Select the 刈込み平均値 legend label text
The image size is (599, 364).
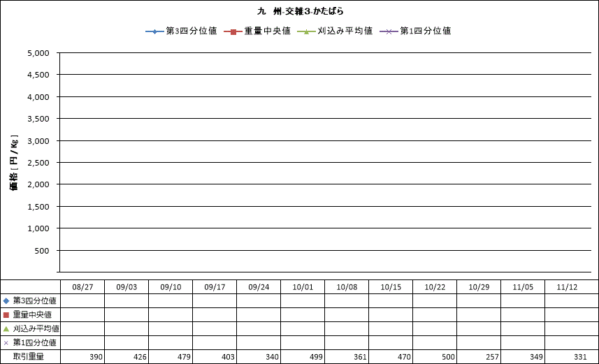click(x=345, y=31)
